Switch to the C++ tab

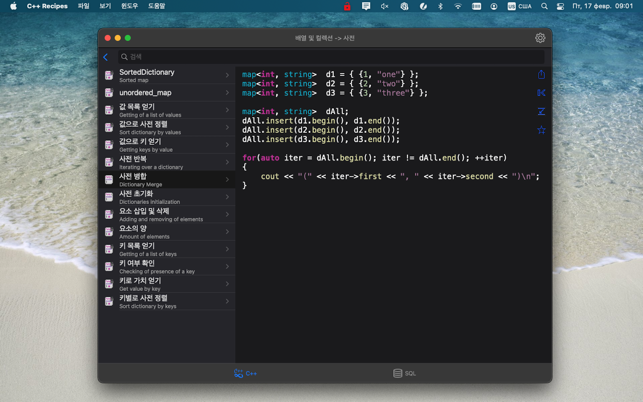click(x=245, y=373)
